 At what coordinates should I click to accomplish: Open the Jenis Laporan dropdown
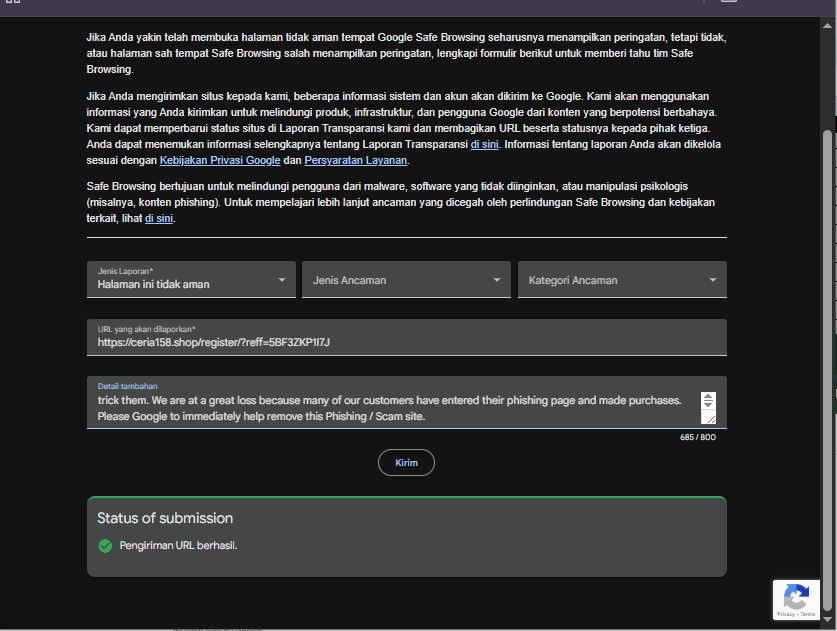pos(191,279)
